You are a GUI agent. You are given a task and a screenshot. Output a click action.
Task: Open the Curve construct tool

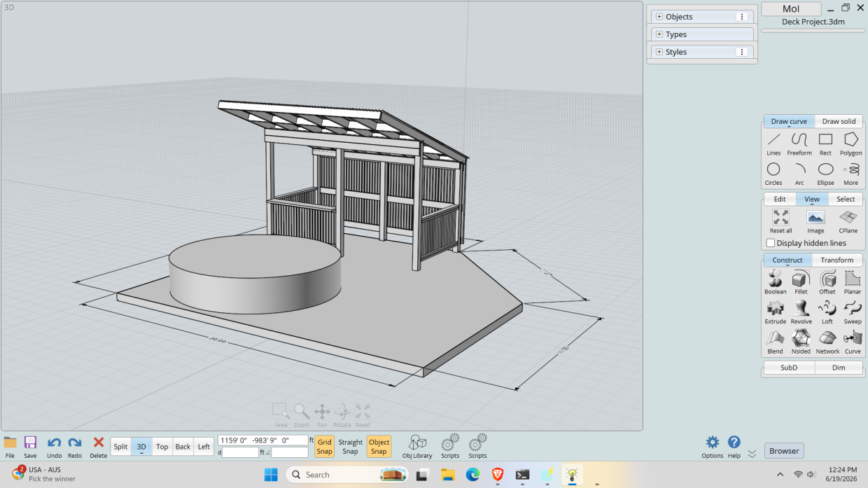853,342
